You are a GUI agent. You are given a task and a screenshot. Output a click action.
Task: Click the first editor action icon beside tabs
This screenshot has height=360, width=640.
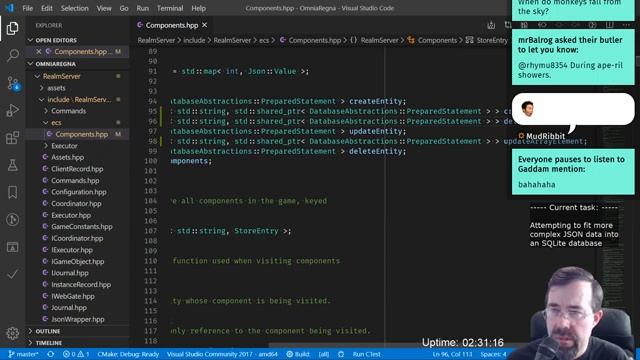click(x=491, y=25)
